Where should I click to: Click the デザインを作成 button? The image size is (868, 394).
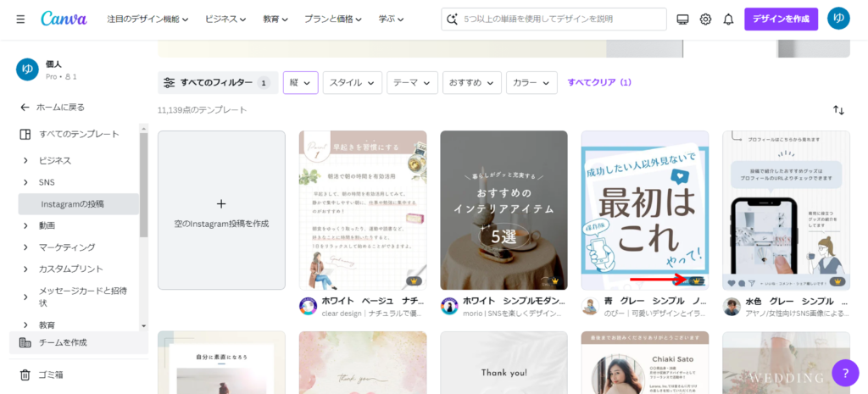tap(781, 19)
